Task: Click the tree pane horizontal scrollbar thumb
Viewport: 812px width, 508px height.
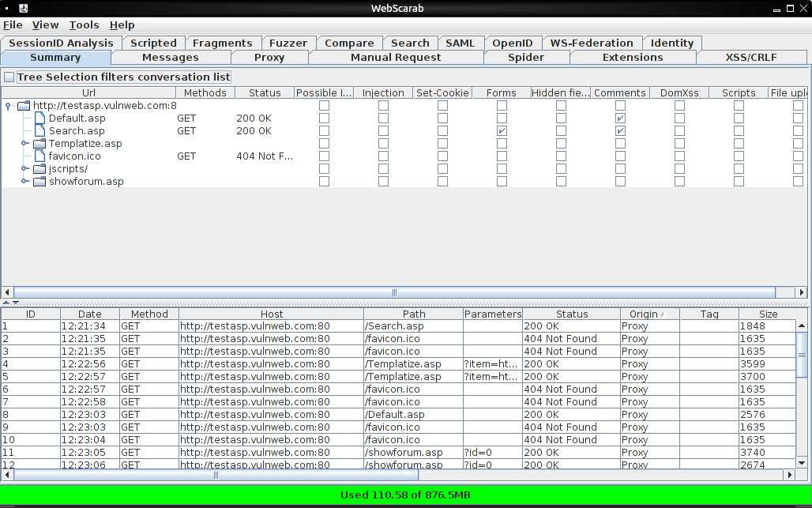Action: coord(395,292)
